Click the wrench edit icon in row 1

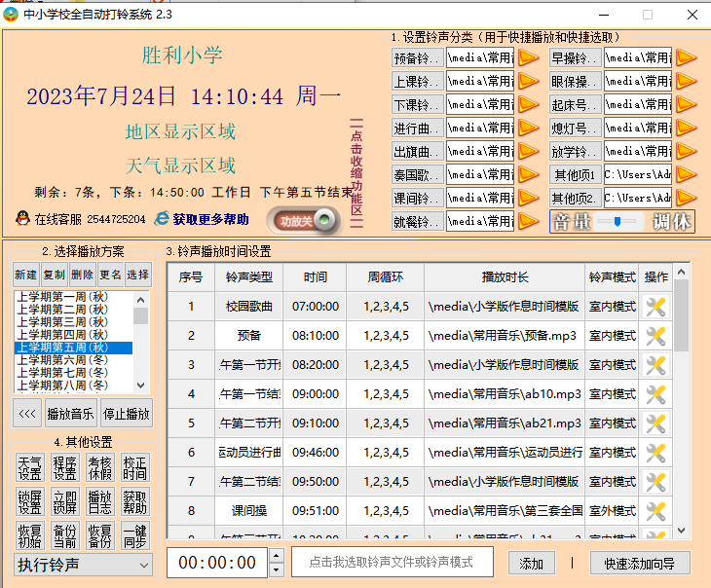pyautogui.click(x=655, y=307)
